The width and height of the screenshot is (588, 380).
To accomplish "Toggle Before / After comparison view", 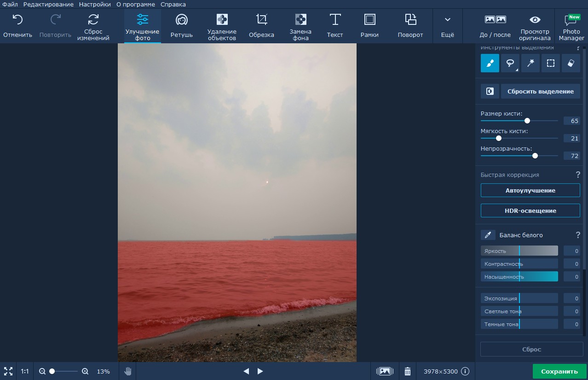I will click(495, 26).
